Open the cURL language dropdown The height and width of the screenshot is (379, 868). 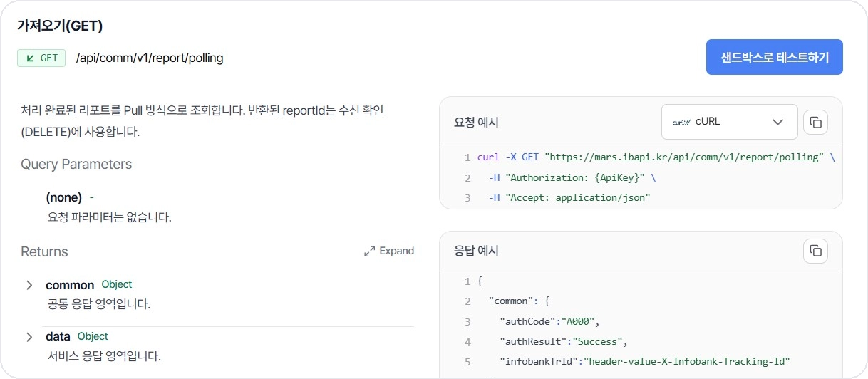pyautogui.click(x=730, y=122)
